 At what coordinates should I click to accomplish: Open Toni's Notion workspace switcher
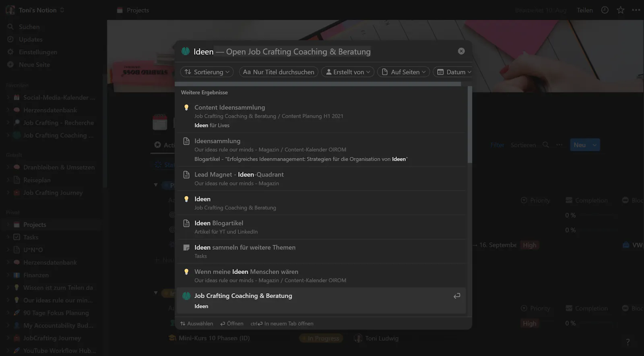(x=35, y=10)
